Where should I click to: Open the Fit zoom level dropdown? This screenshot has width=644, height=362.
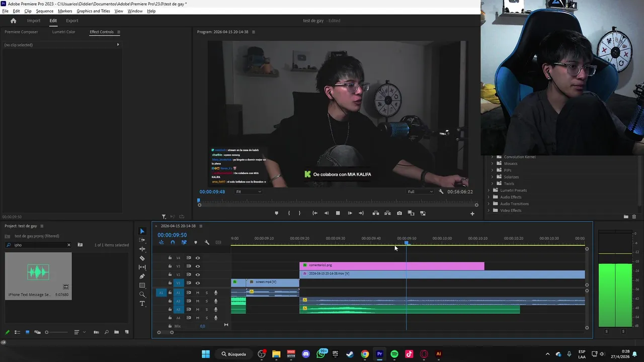249,192
